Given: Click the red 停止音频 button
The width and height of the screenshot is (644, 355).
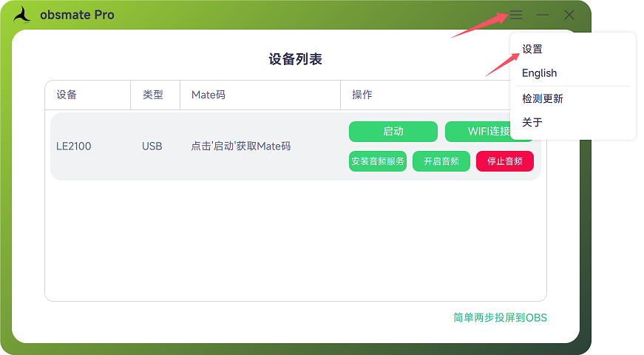Looking at the screenshot, I should click(x=505, y=161).
